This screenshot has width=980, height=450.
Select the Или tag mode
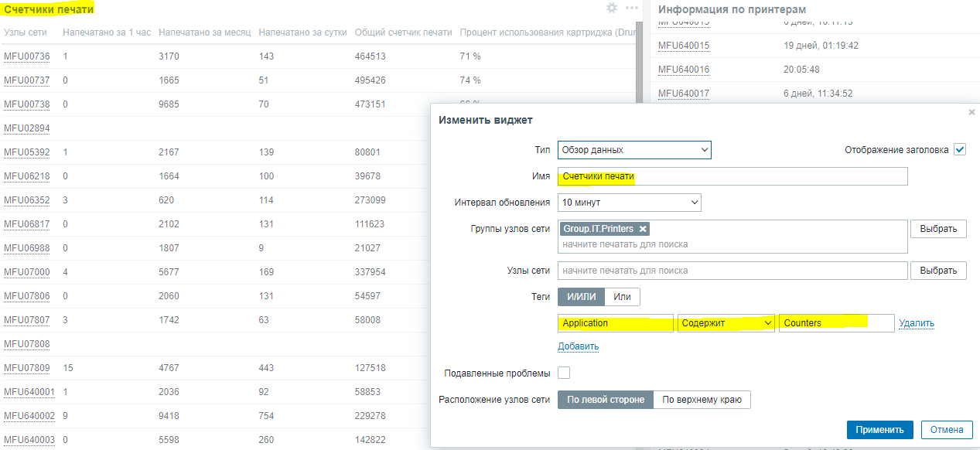point(622,297)
